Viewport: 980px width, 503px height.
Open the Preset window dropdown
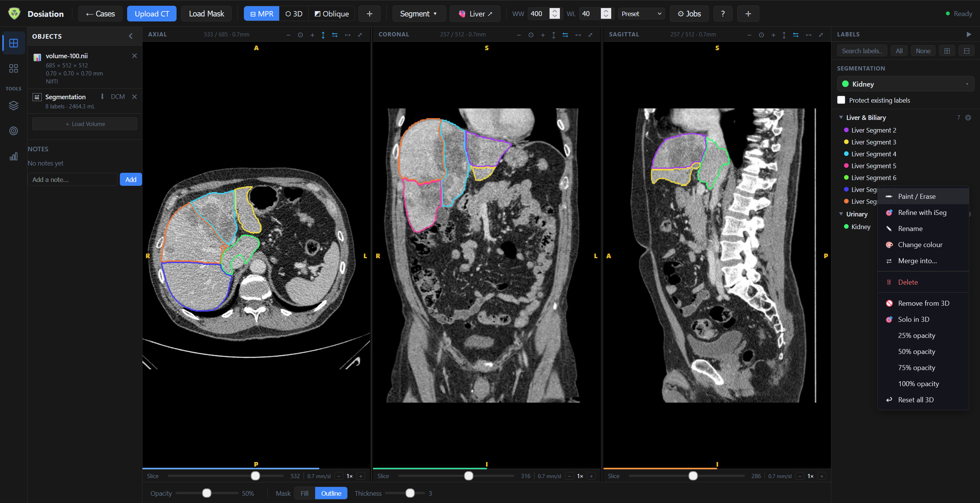pyautogui.click(x=641, y=14)
